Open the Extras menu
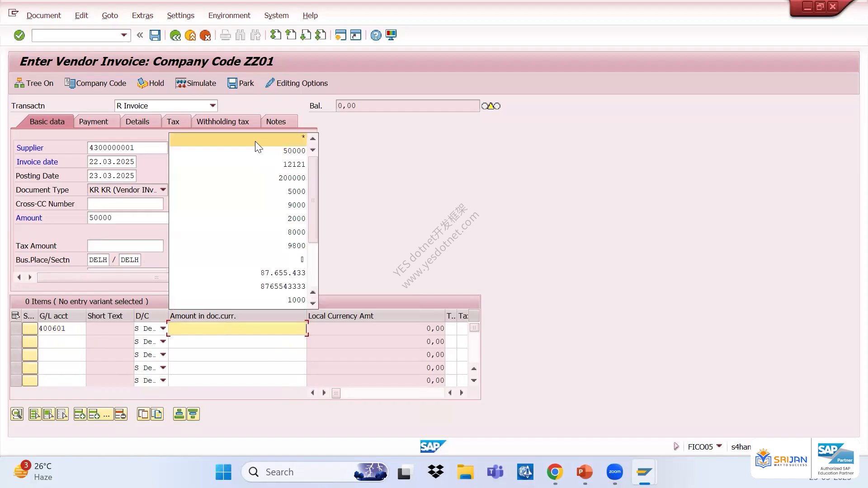This screenshot has height=488, width=868. (142, 15)
